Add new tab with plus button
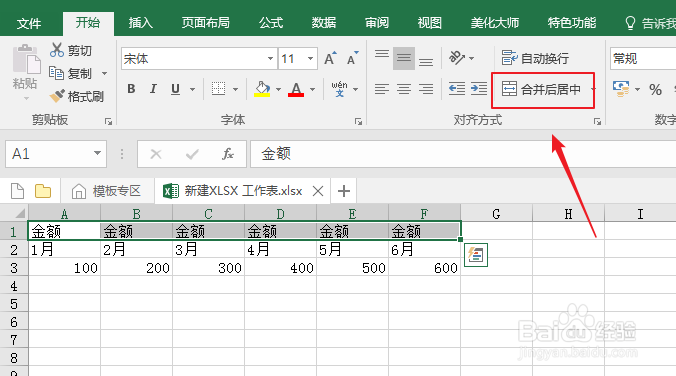The image size is (676, 376). (x=344, y=191)
